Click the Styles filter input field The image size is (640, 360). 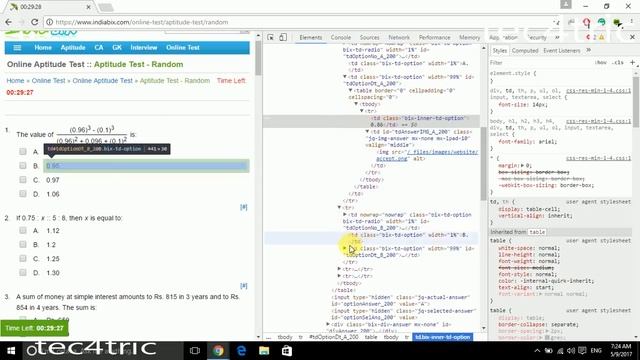point(539,62)
